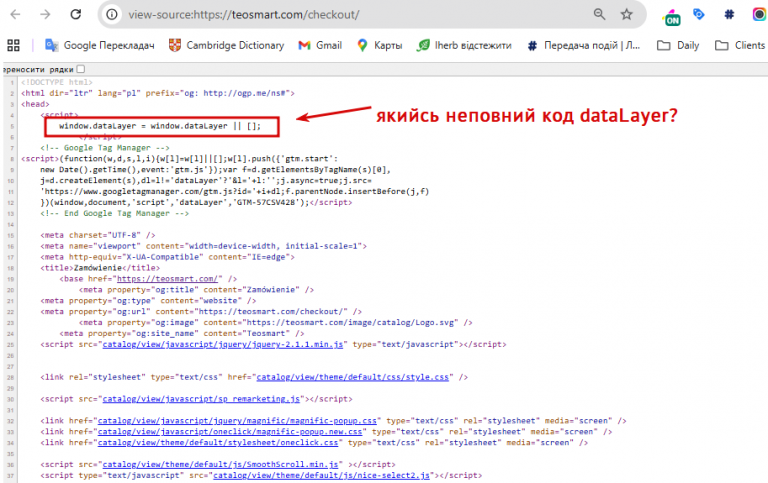This screenshot has width=768, height=483.
Task: Go back to the previous page
Action: click(15, 14)
